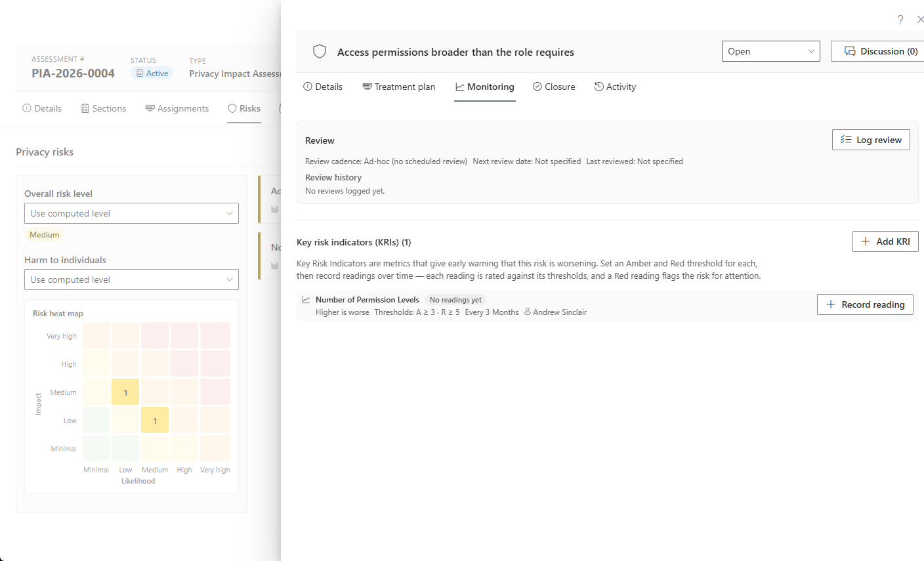Click the Access permissions broader than the role requires title
The height and width of the screenshot is (561, 924).
point(455,52)
